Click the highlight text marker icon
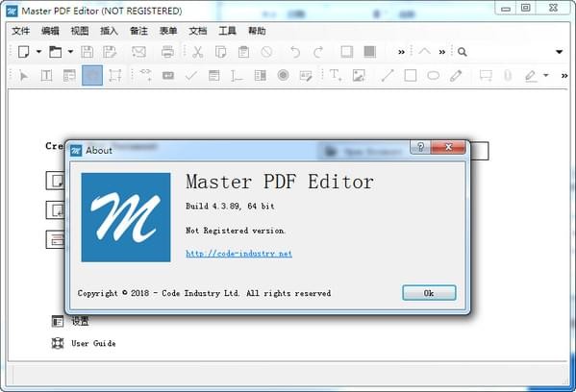The image size is (576, 392). click(531, 76)
